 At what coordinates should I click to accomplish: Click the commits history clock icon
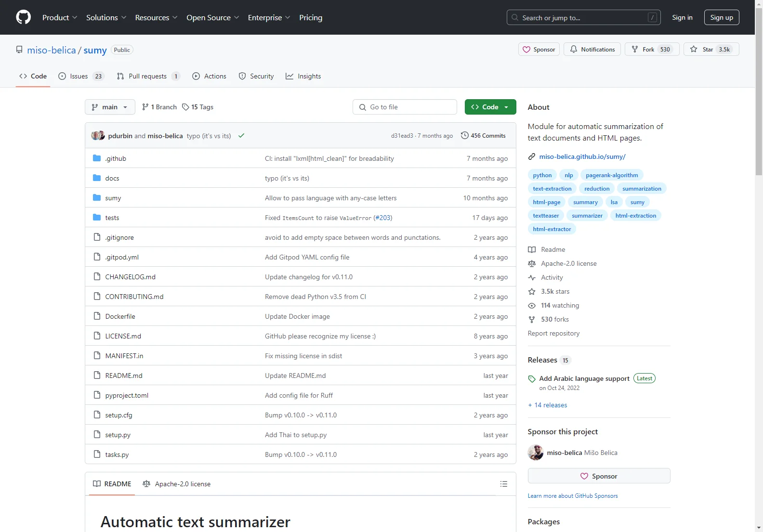coord(465,136)
